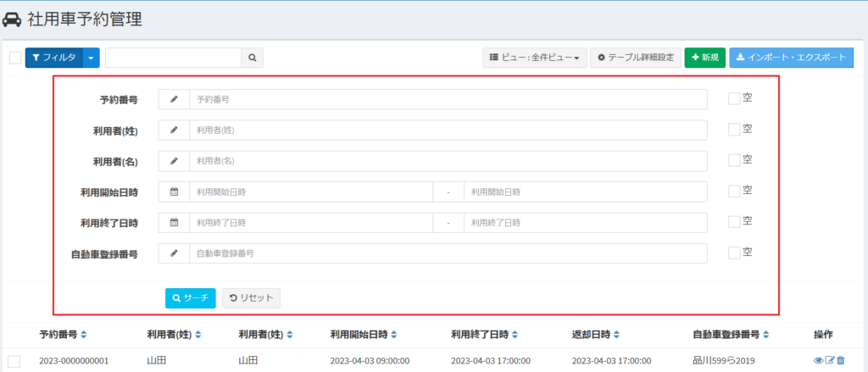
Task: Click reservation number 2023-0000000001 cell
Action: click(74, 361)
